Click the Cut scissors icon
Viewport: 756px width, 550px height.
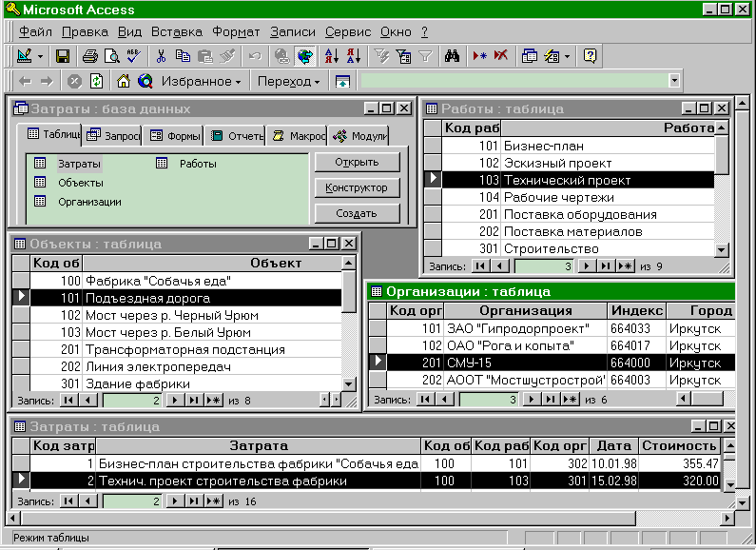pyautogui.click(x=161, y=56)
